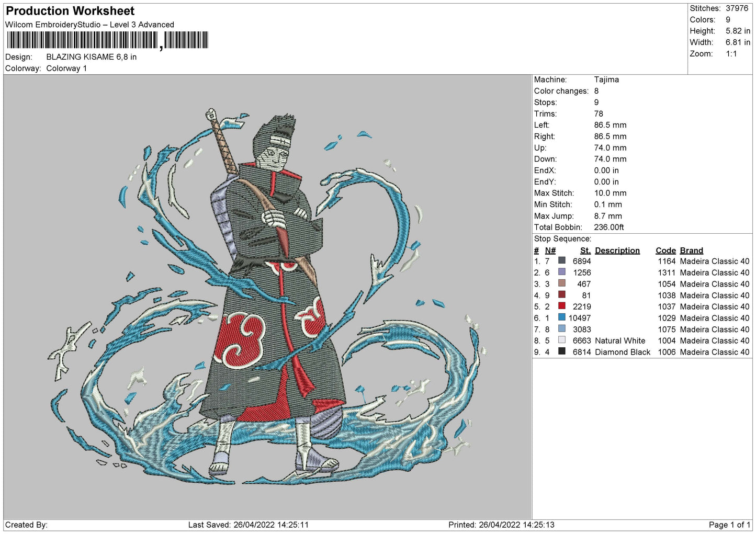
Task: Click the "Page 1 of 1" footer text
Action: coord(730,525)
